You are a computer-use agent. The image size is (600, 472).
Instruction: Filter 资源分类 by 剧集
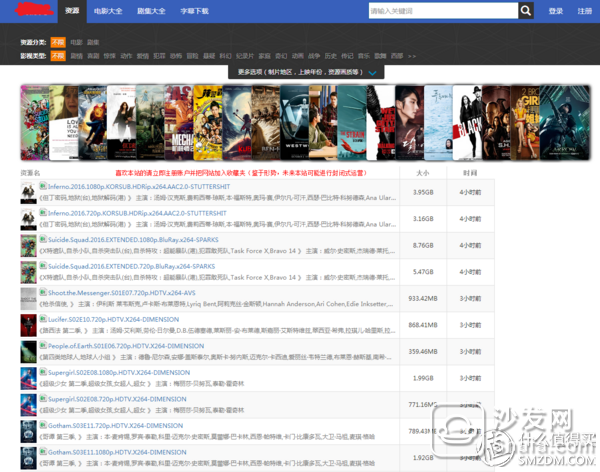[93, 42]
